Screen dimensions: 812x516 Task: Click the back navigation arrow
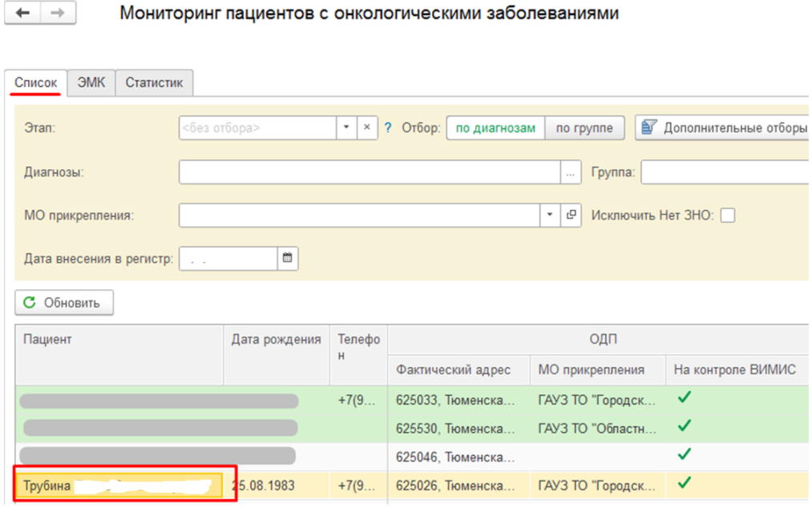22,14
